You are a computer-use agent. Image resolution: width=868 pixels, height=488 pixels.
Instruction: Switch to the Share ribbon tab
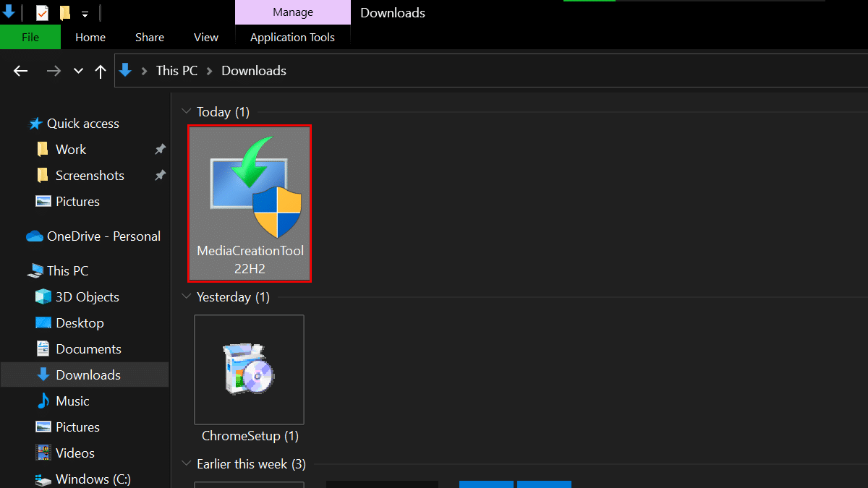[x=149, y=37]
